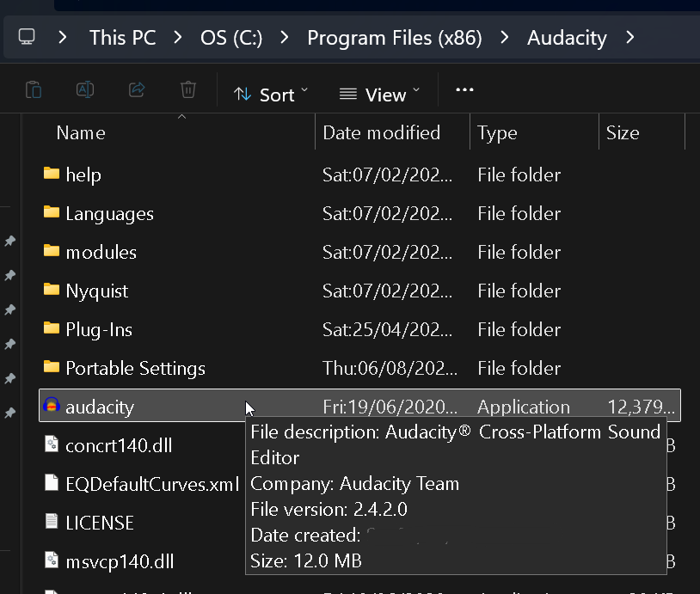This screenshot has height=594, width=700.
Task: Click the pin icon beside the audacity row
Action: point(9,413)
